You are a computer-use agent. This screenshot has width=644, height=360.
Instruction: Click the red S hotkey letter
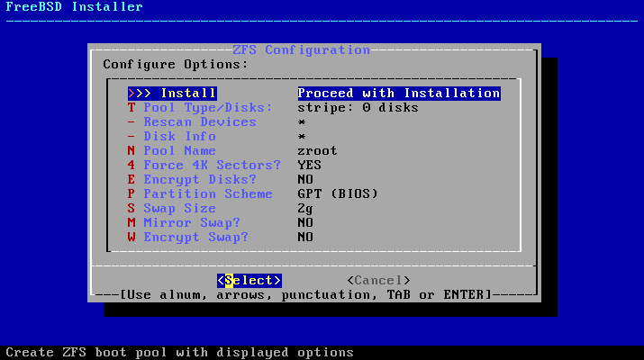tap(132, 209)
